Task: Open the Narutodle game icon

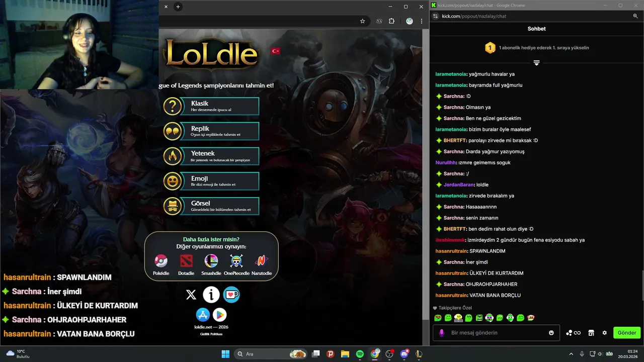Action: coord(261,261)
